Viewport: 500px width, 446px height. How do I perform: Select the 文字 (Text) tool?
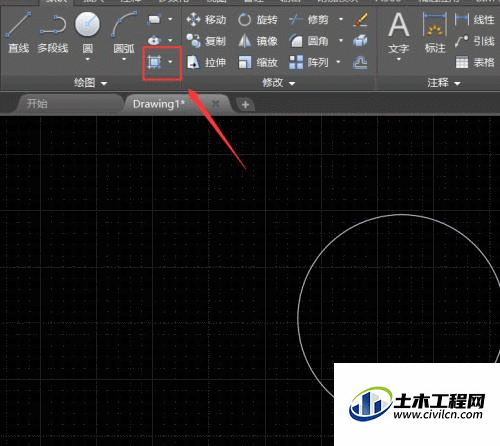point(399,33)
